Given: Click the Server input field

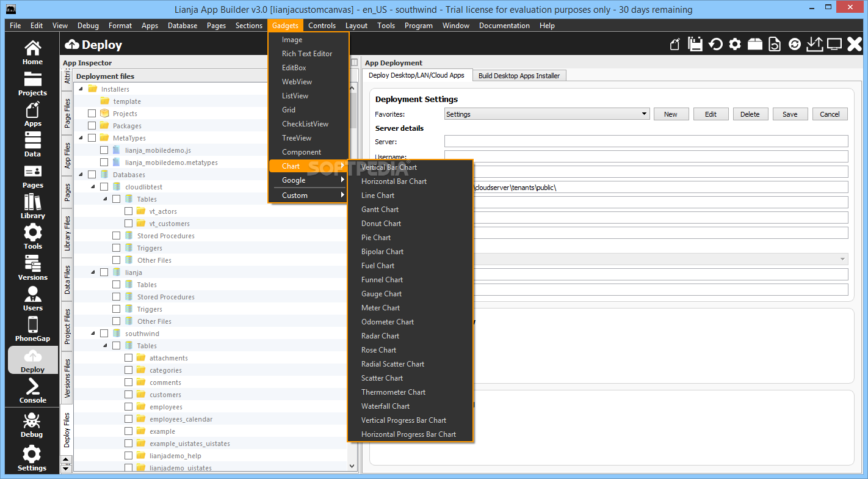Looking at the screenshot, I should [x=646, y=142].
